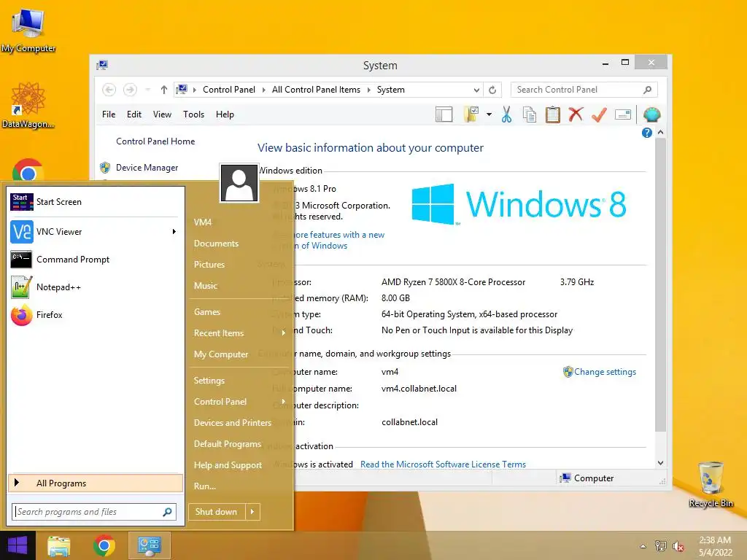747x560 pixels.
Task: Read the Microsoft Software License Terms
Action: tap(443, 464)
